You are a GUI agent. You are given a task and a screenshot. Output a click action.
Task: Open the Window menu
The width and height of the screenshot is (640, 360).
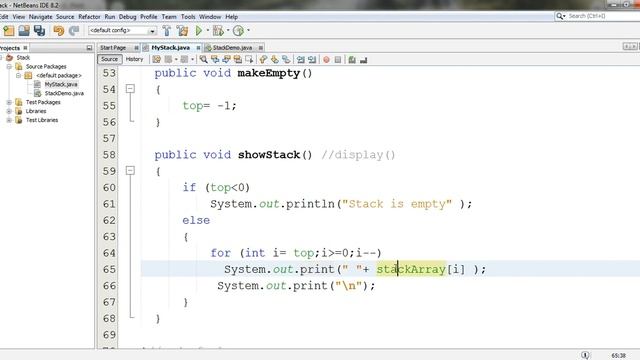point(210,17)
